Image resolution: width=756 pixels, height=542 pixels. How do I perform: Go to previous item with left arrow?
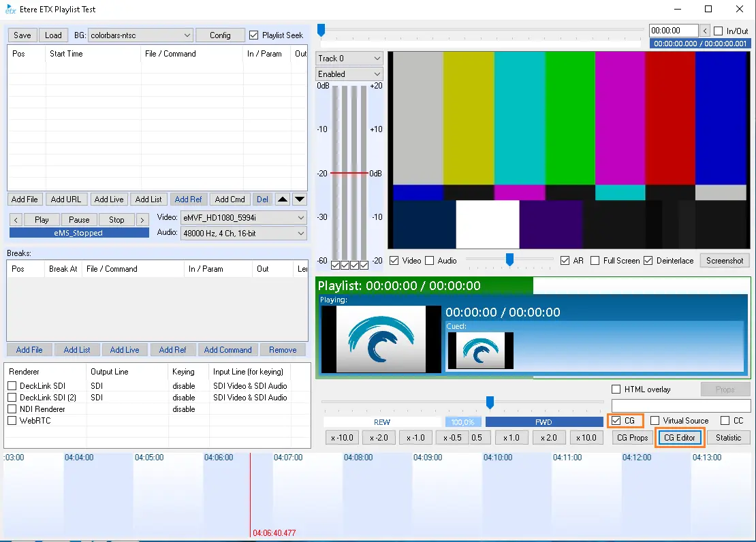pyautogui.click(x=16, y=220)
